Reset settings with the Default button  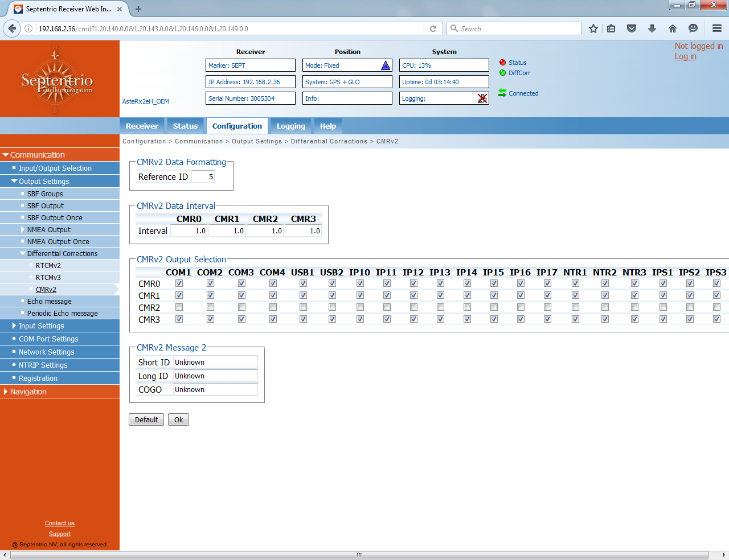click(146, 419)
